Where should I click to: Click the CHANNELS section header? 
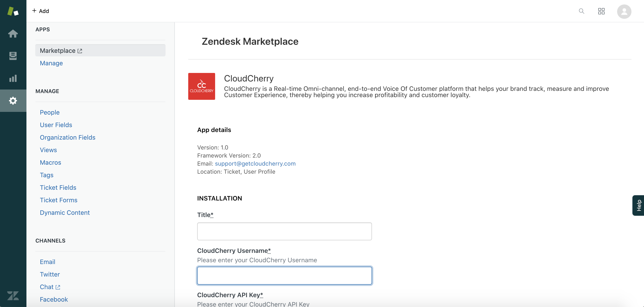pos(50,241)
